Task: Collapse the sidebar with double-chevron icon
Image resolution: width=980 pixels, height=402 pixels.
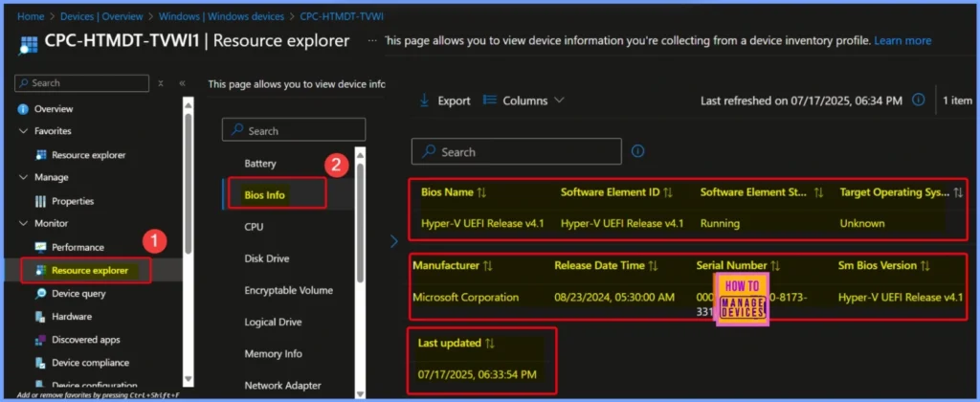Action: click(182, 83)
